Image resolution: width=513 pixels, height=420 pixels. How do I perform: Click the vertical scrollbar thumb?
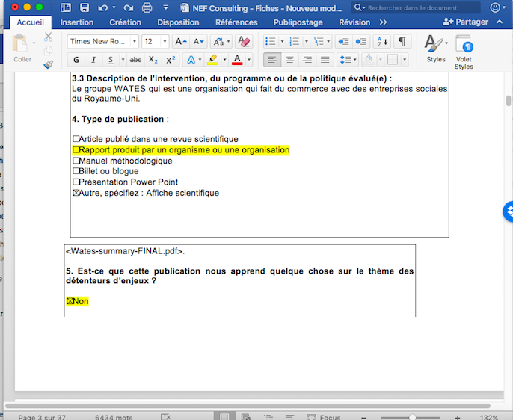pos(508,101)
